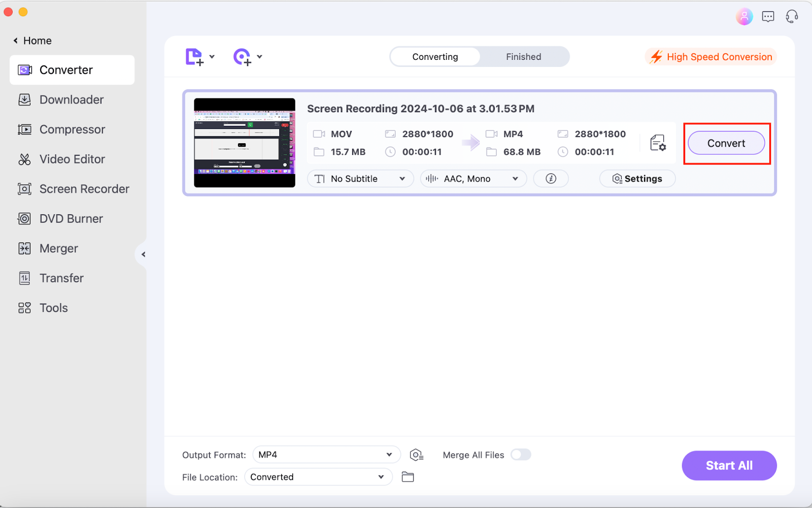Click the scissors Video Editor icon
Screen dimensions: 812x508
click(x=24, y=159)
